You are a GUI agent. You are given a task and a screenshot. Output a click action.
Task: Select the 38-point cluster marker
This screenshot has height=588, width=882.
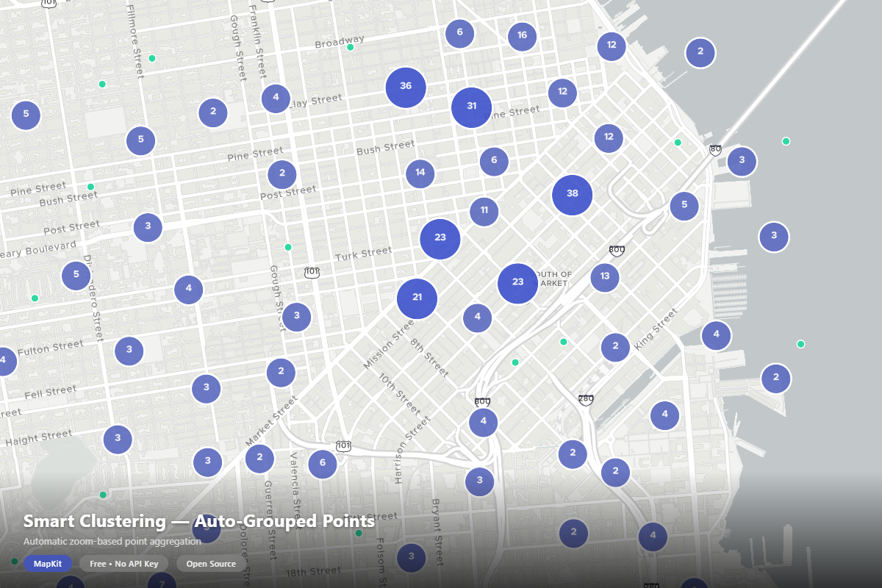[573, 194]
